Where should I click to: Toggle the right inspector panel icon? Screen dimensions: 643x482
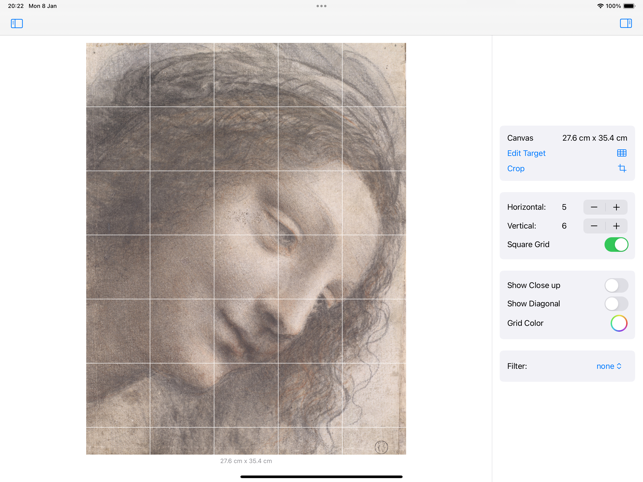626,23
